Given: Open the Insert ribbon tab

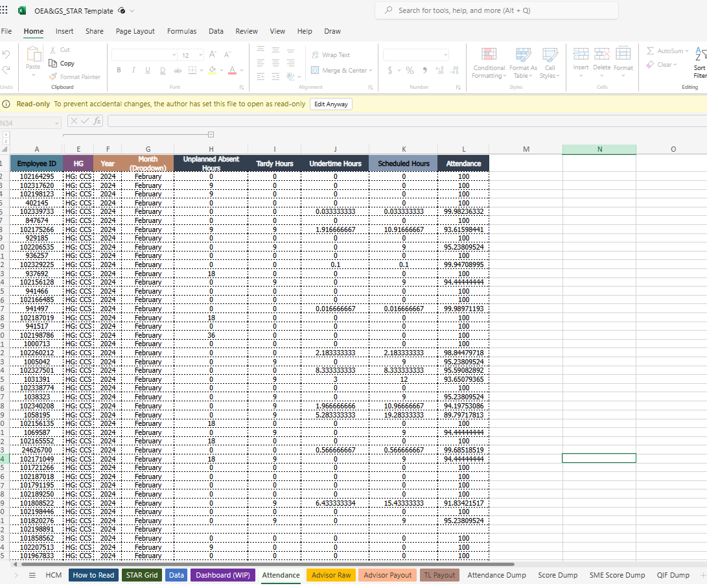Looking at the screenshot, I should [x=64, y=31].
